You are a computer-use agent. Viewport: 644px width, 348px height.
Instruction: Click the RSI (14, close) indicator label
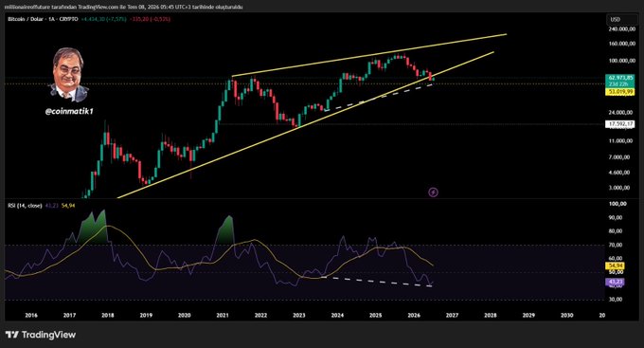25,205
